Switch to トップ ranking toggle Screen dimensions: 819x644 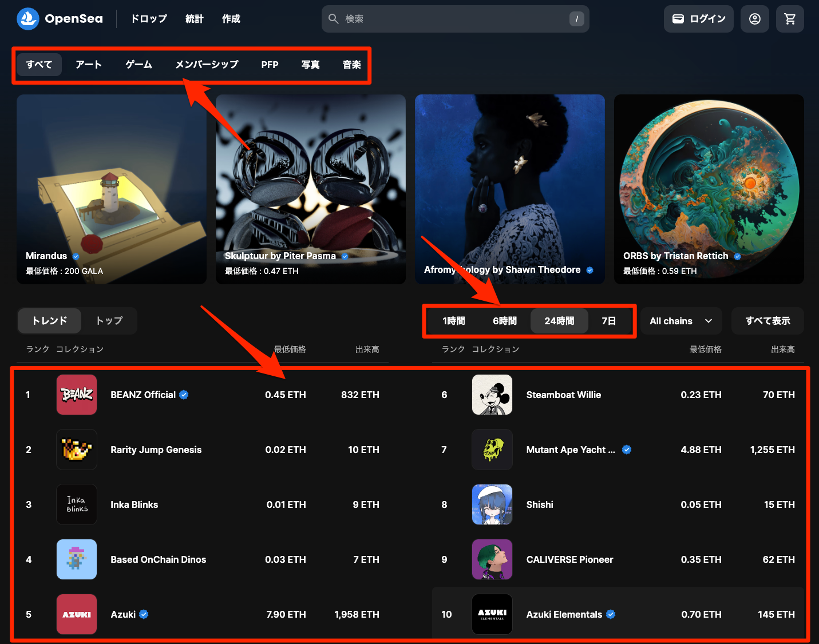tap(109, 321)
